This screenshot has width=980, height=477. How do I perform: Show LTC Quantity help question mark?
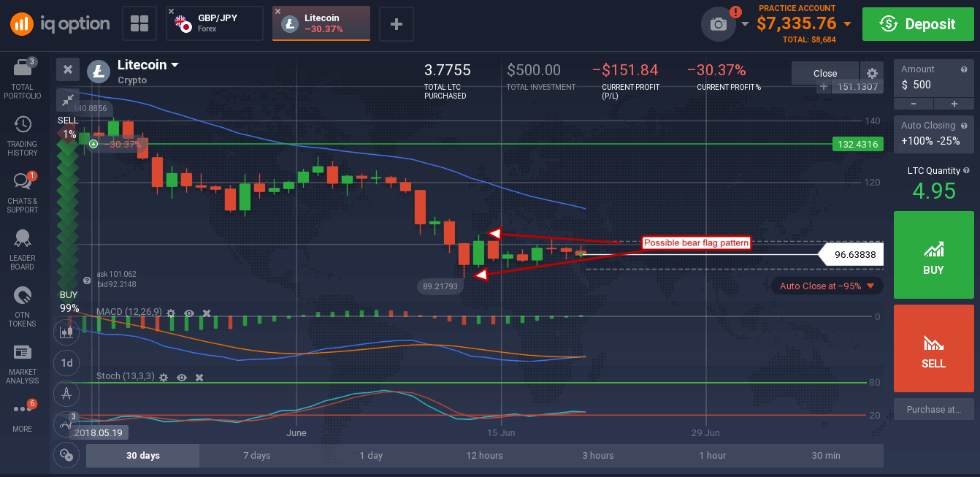tap(967, 171)
